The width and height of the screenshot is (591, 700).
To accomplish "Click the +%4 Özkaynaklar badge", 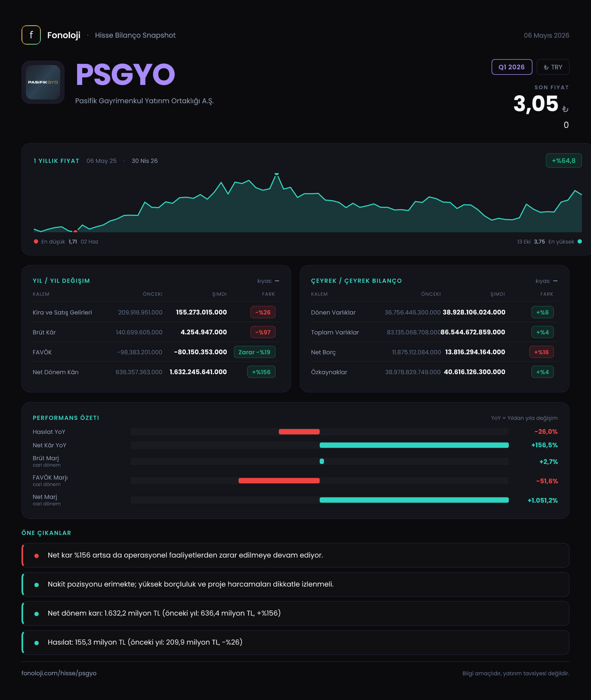I will tap(542, 372).
